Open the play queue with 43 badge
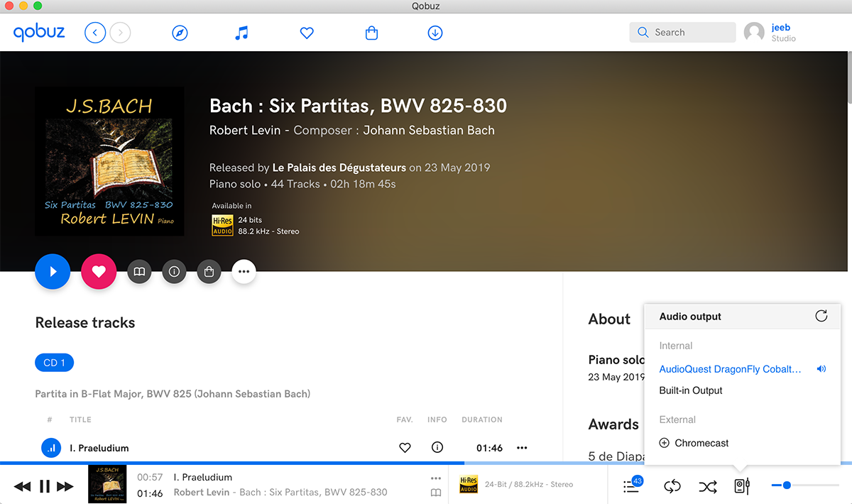Screen dimensions: 852x504 (632, 486)
